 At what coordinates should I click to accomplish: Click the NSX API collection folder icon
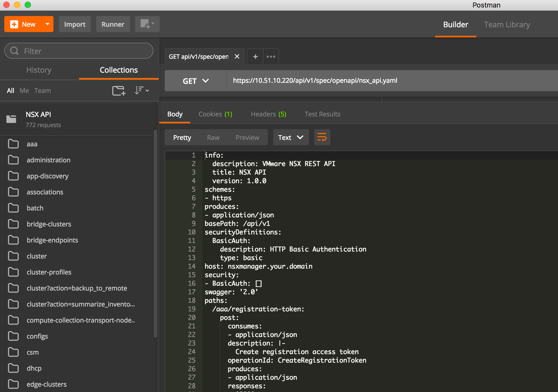click(x=11, y=119)
